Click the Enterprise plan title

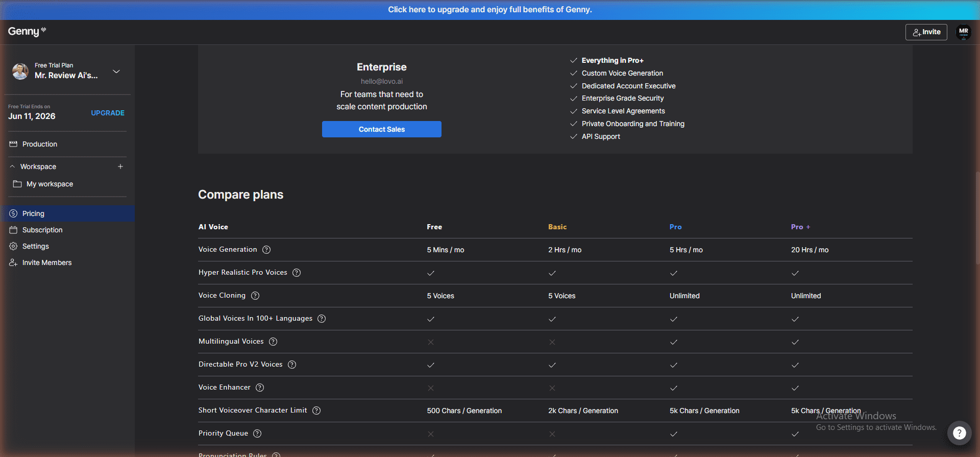382,67
